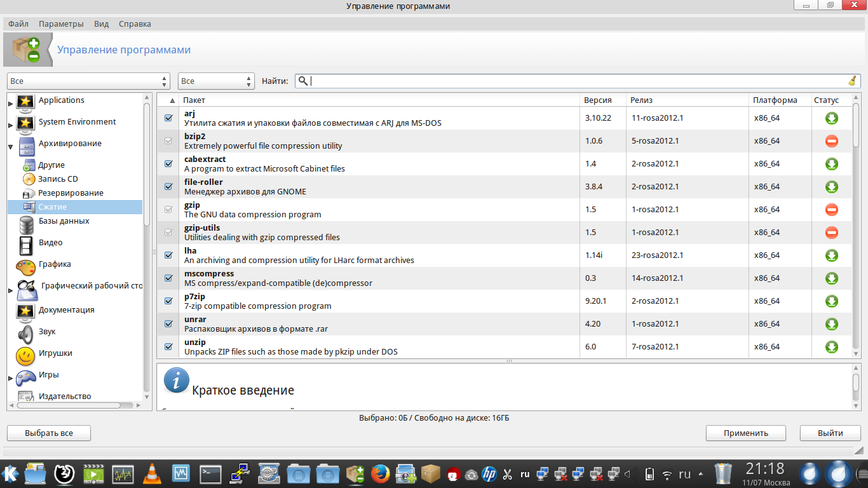The width and height of the screenshot is (868, 488).
Task: Click the clear search broom icon
Action: click(852, 81)
